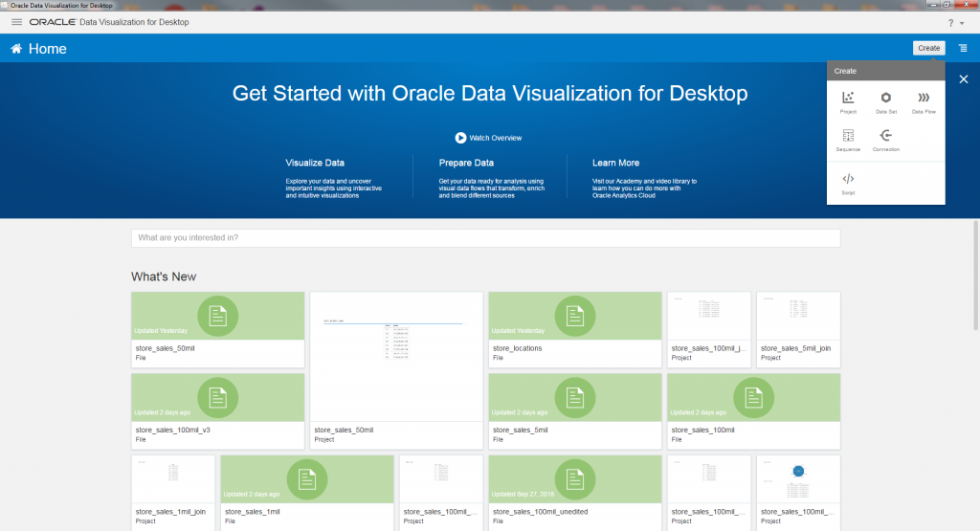980x531 pixels.
Task: Create a new Data Flow
Action: pos(924,101)
